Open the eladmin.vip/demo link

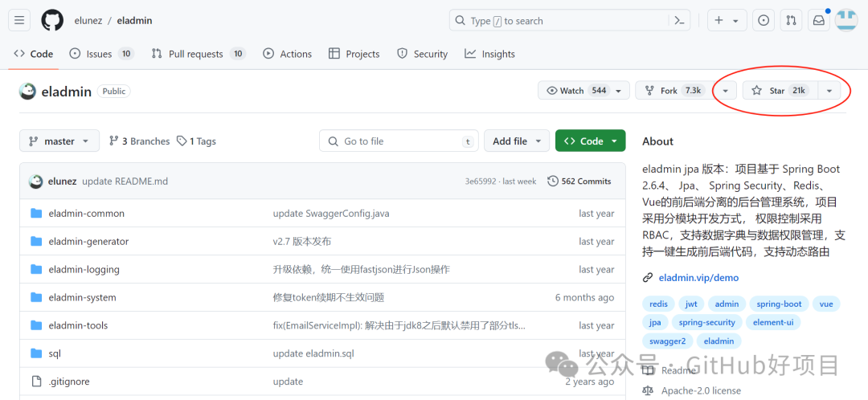pos(698,278)
